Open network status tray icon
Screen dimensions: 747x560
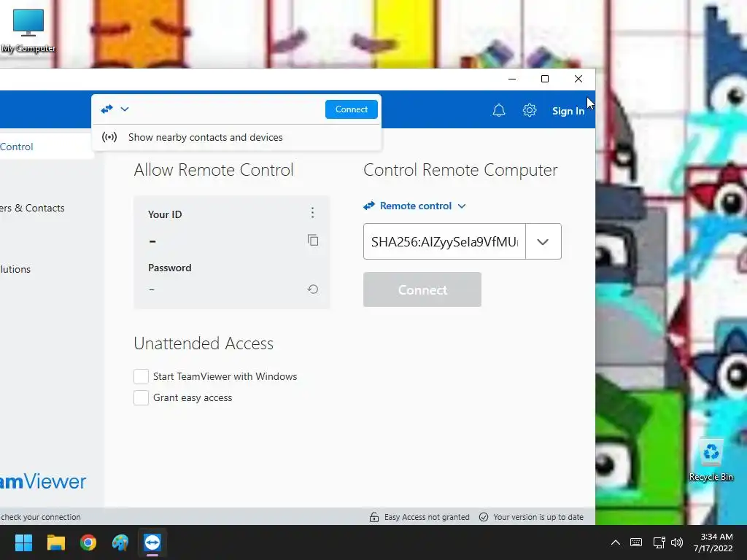click(x=659, y=542)
